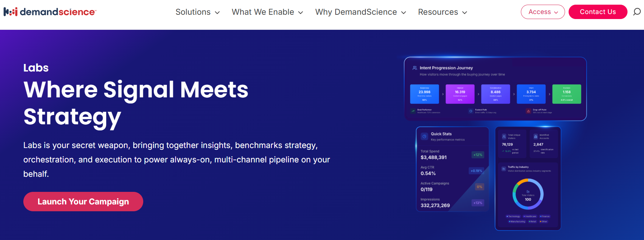Click the Total Unique Visitors icon
Image resolution: width=644 pixels, height=240 pixels.
point(504,137)
